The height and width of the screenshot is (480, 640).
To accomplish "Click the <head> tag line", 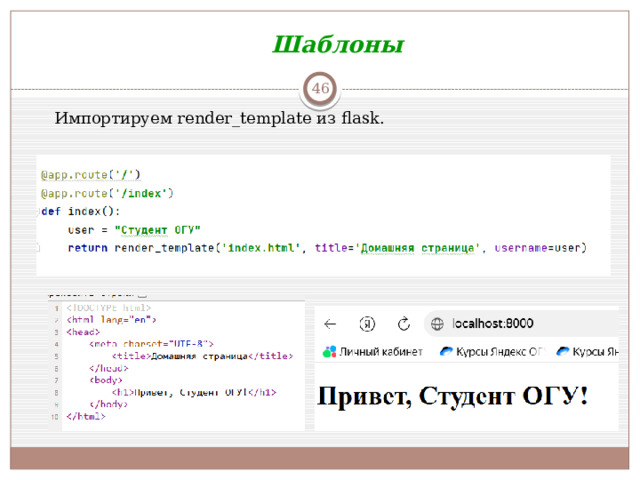I will (83, 332).
